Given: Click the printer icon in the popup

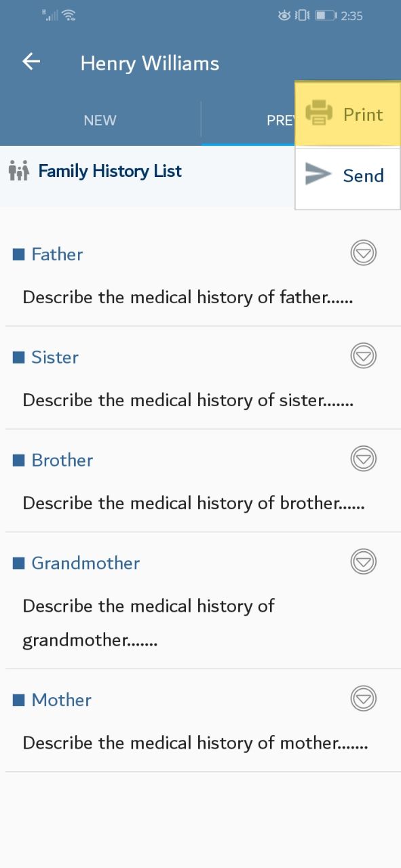Looking at the screenshot, I should (x=318, y=113).
